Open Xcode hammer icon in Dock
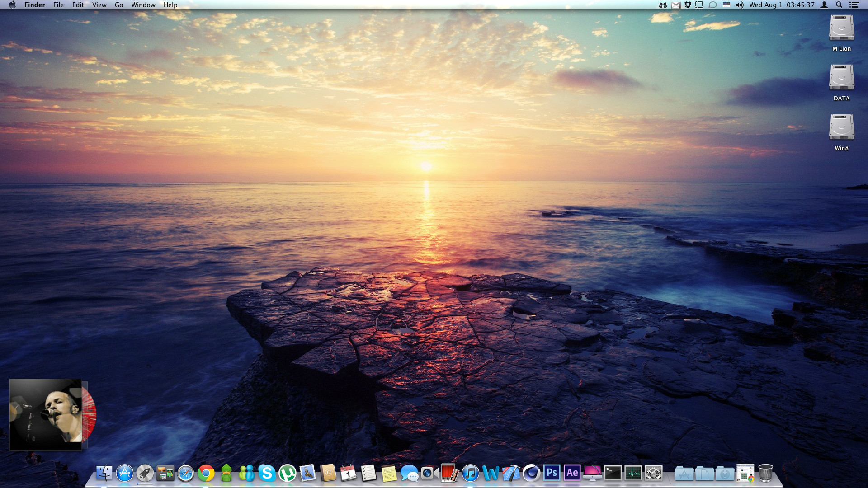Screen dimensions: 868x488 point(511,473)
